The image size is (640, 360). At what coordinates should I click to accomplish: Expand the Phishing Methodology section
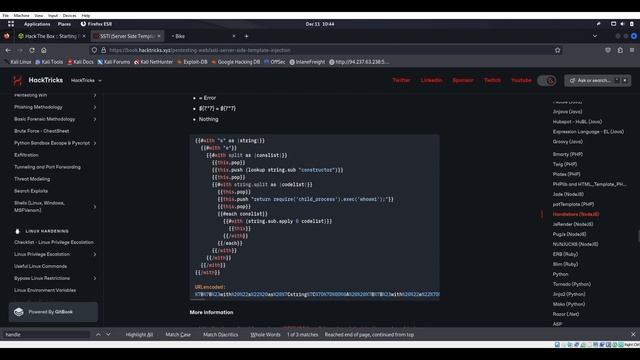pos(95,107)
